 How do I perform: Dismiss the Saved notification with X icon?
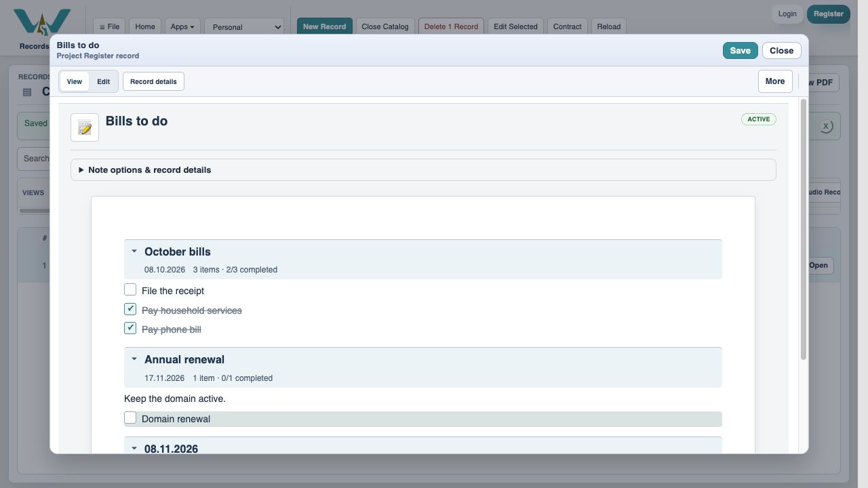click(825, 126)
